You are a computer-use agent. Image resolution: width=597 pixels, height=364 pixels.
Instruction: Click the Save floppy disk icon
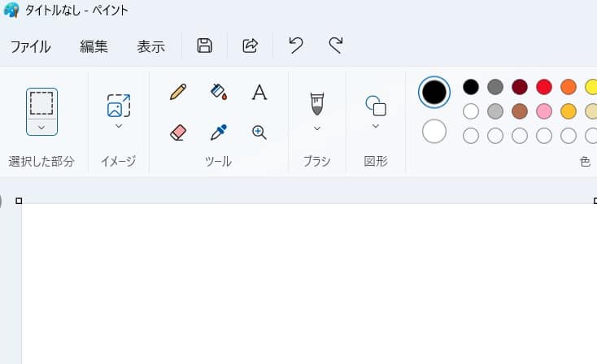[x=204, y=45]
